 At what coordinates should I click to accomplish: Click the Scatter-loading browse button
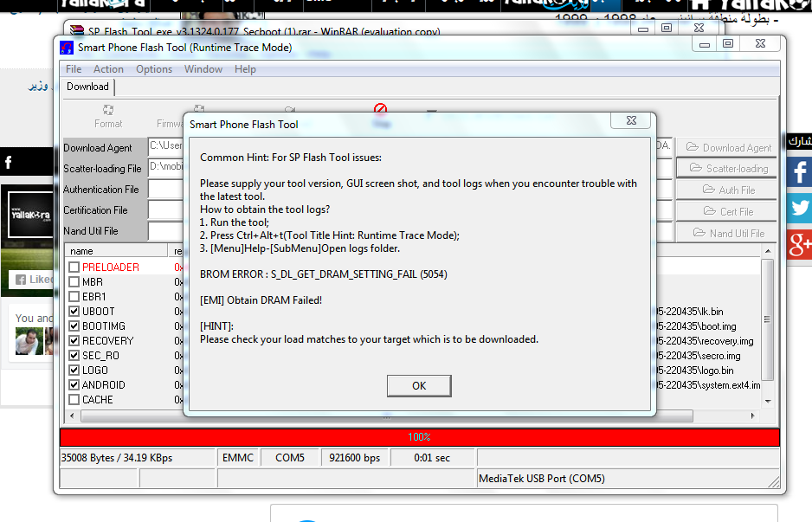pyautogui.click(x=728, y=169)
